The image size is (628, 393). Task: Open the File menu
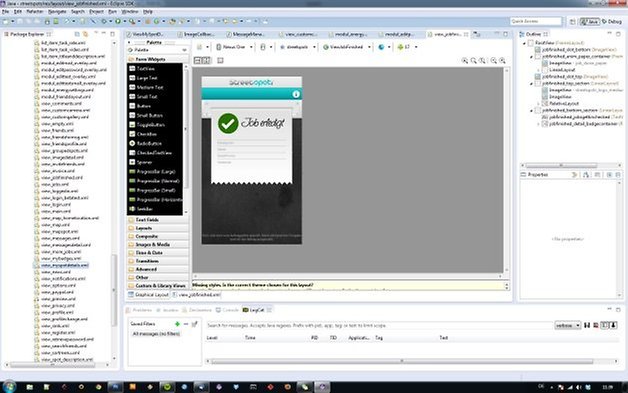click(5, 12)
